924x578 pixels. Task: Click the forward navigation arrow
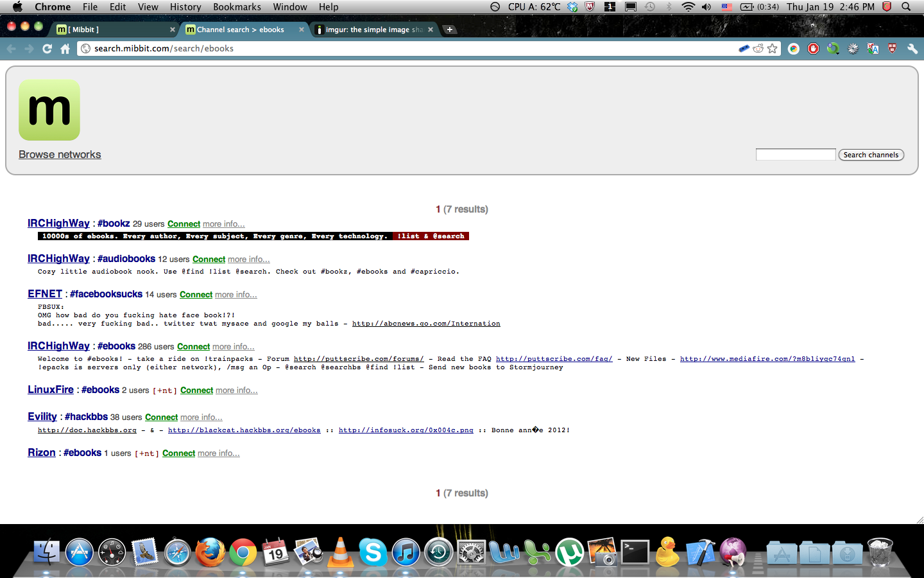pyautogui.click(x=29, y=49)
